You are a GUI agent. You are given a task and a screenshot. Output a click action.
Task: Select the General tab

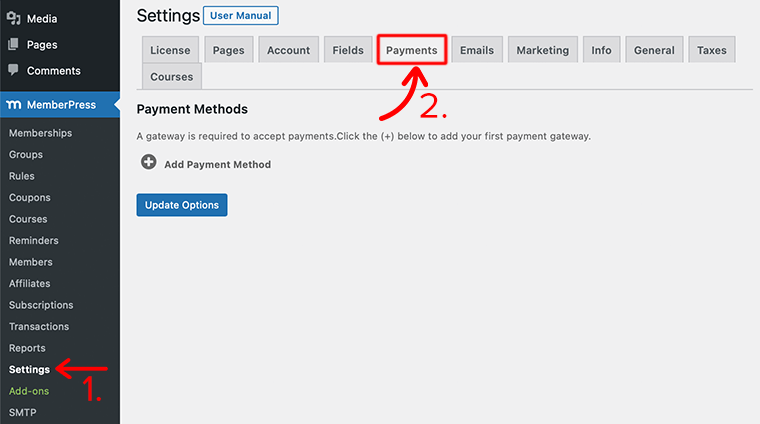point(654,50)
